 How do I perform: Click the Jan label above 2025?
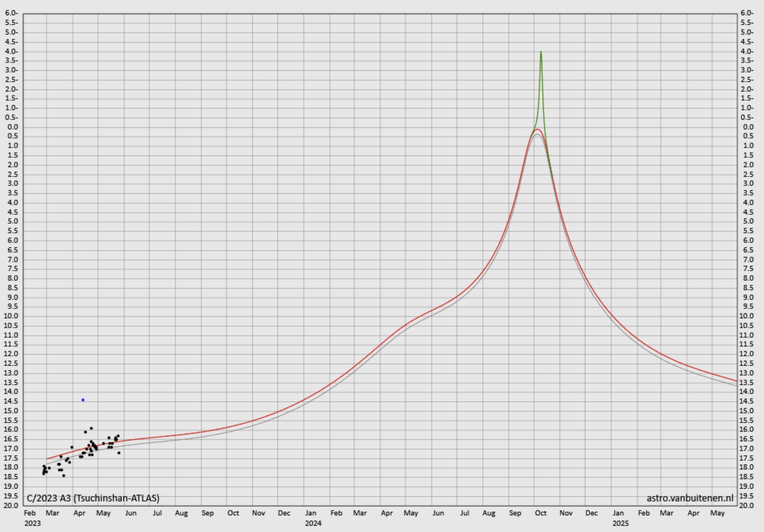pos(618,513)
